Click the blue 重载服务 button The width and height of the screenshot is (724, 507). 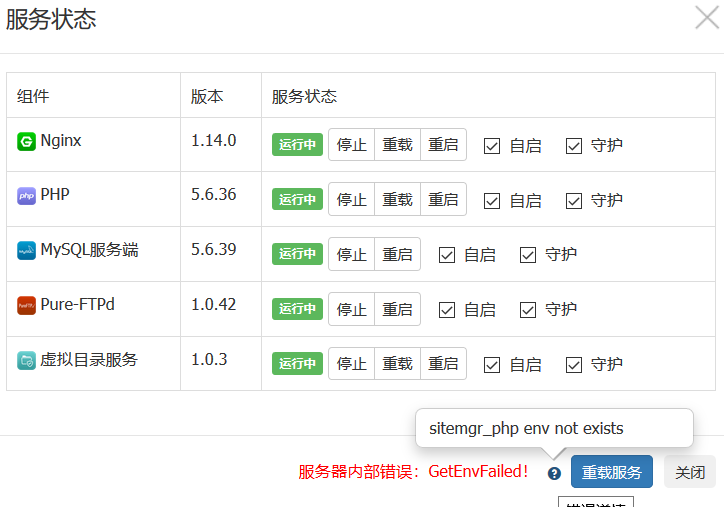[612, 472]
